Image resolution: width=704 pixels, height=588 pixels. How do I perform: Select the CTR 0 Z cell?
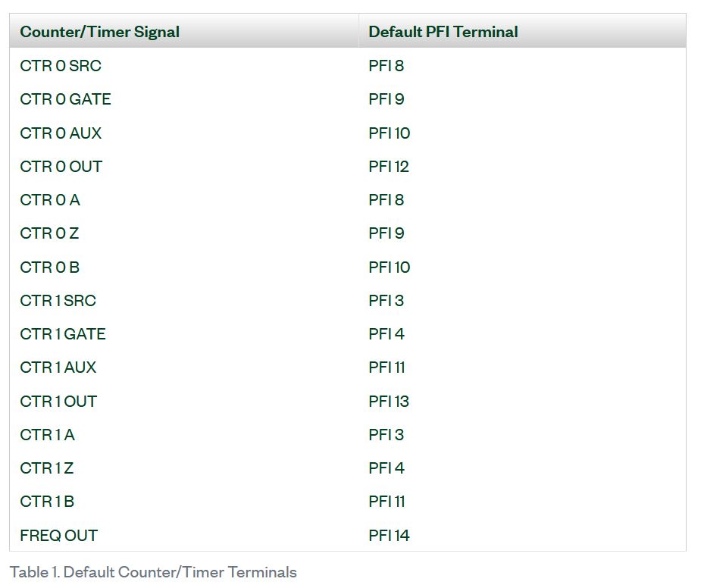pyautogui.click(x=49, y=233)
